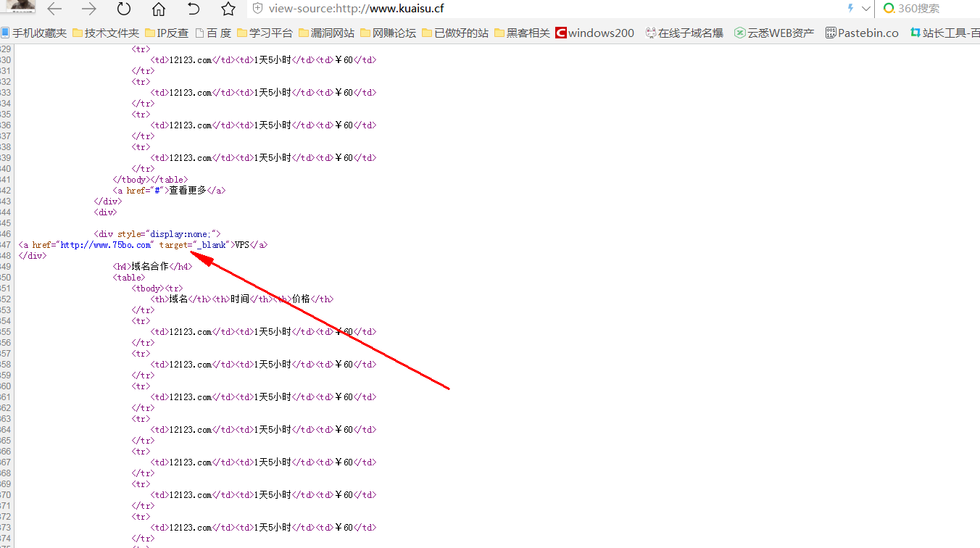Click the http://www.75bo.com link in source
The image size is (980, 548).
[106, 245]
